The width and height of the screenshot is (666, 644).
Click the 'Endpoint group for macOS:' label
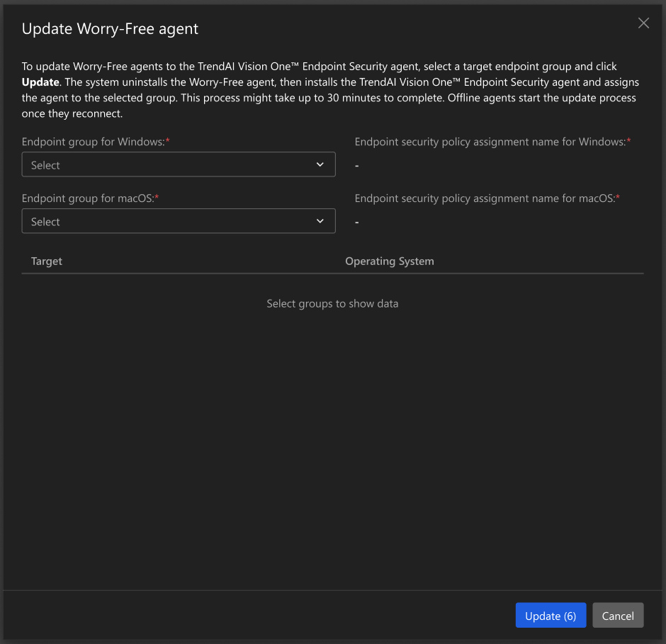click(90, 198)
